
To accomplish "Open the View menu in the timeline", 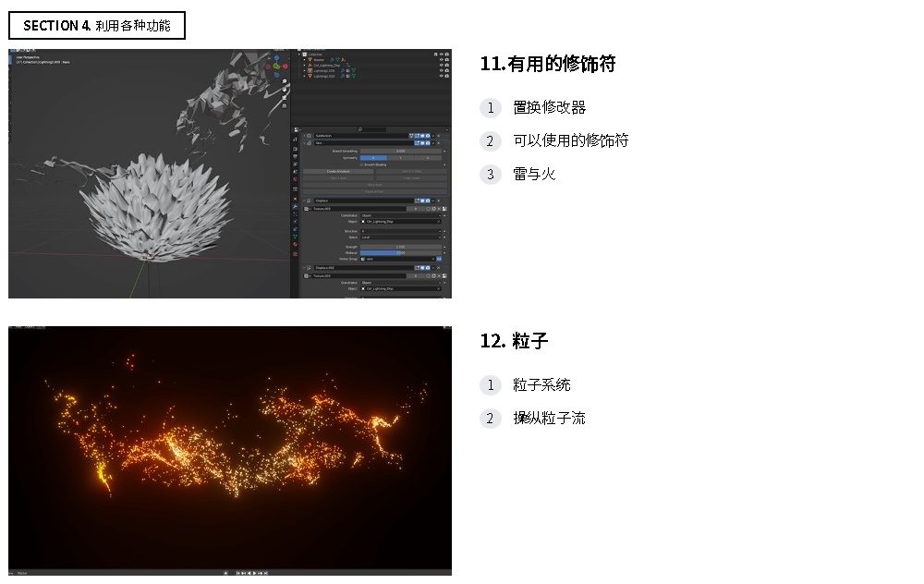I will (x=11, y=573).
